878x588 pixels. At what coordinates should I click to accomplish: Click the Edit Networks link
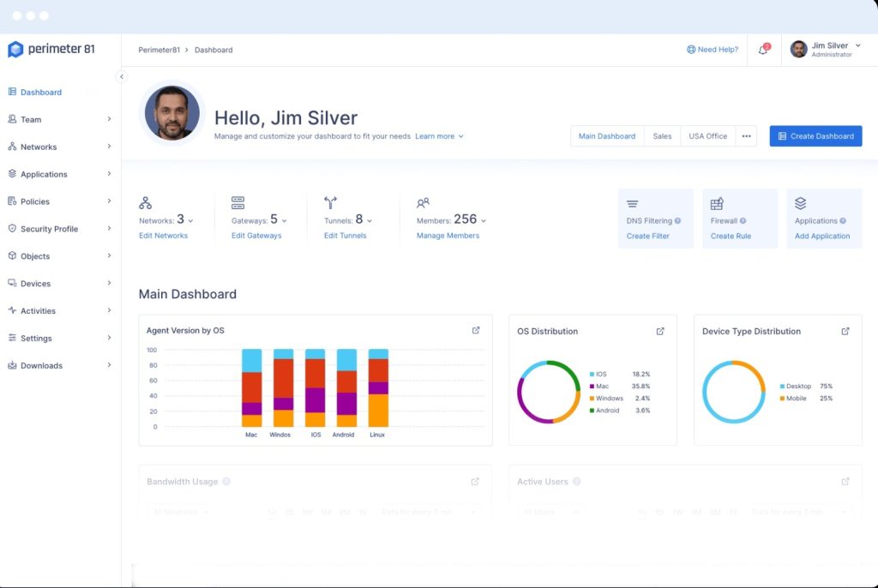pos(164,236)
